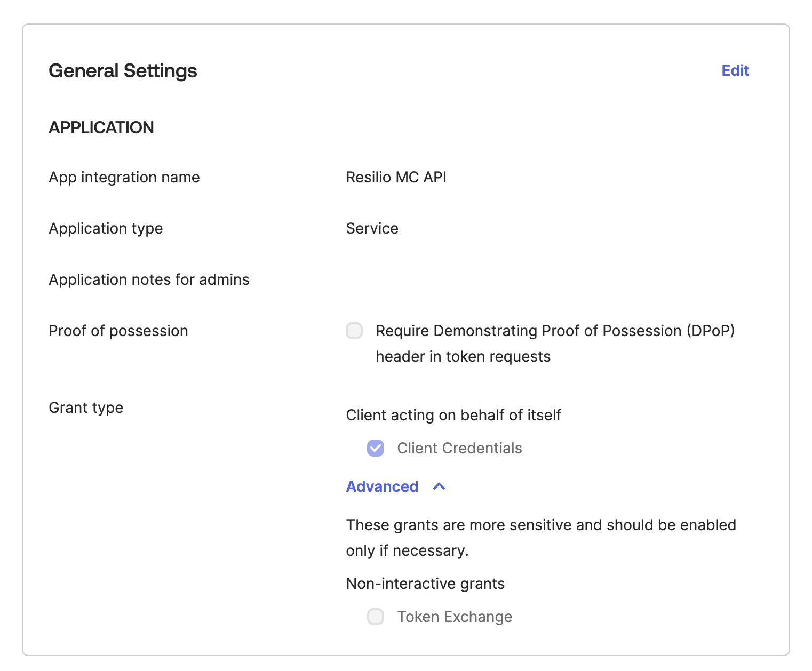Click the Edit link in General Settings
The height and width of the screenshot is (671, 812).
[735, 70]
